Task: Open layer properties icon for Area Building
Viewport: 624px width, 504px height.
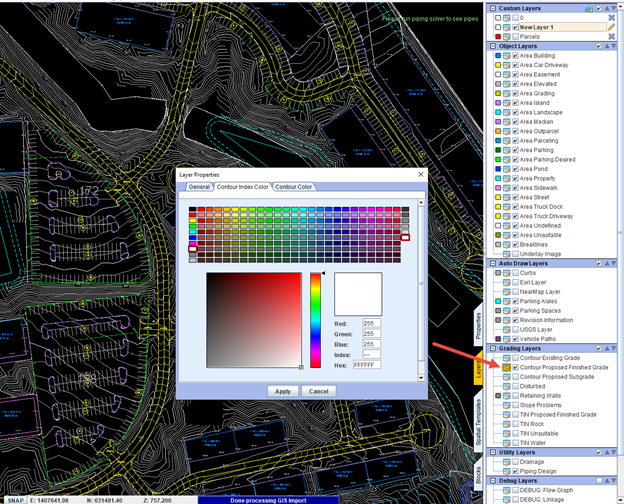Action: pos(506,56)
